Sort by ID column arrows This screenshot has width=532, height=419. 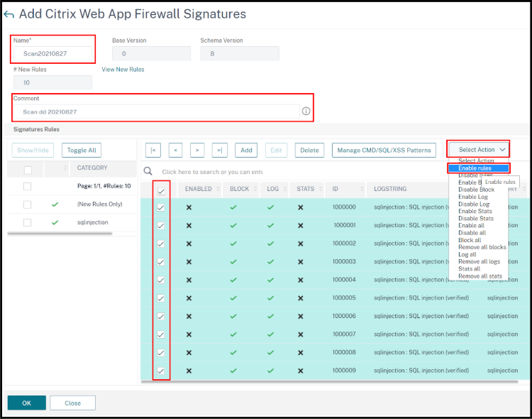pos(362,189)
